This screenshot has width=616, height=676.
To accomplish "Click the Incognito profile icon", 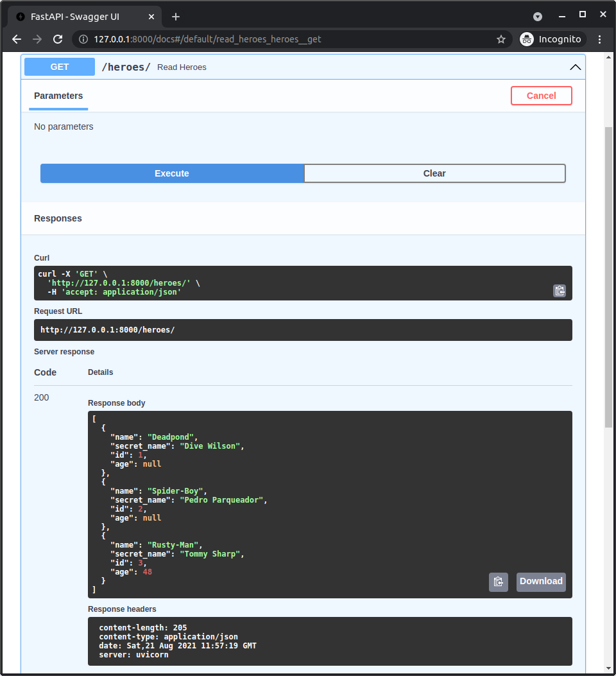I will tap(527, 39).
